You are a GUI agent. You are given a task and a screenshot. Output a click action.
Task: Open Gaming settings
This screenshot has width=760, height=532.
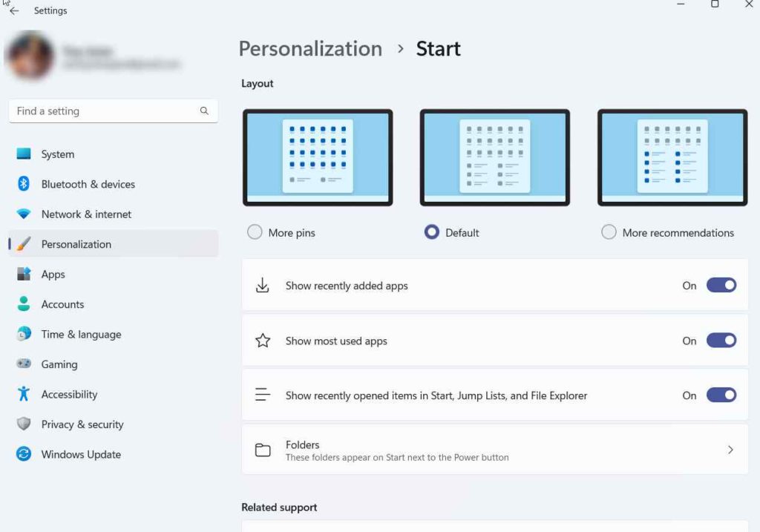(x=114, y=364)
